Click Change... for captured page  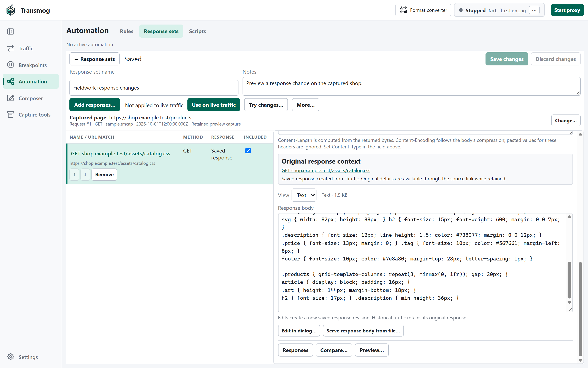click(x=566, y=120)
